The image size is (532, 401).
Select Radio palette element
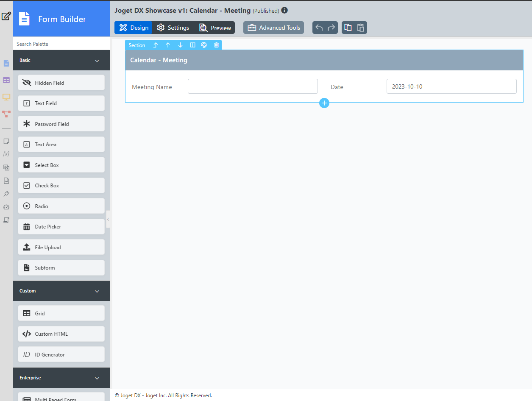pyautogui.click(x=61, y=206)
